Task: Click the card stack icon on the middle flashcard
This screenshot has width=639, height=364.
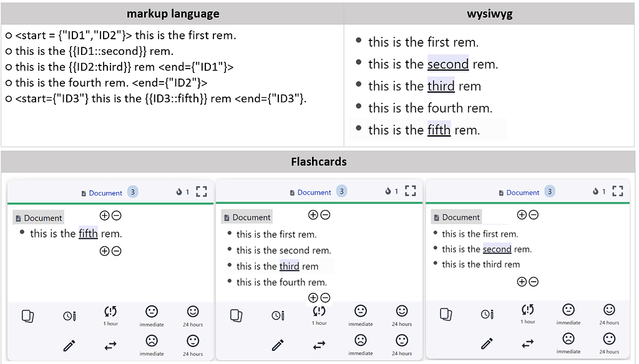Action: [x=236, y=315]
